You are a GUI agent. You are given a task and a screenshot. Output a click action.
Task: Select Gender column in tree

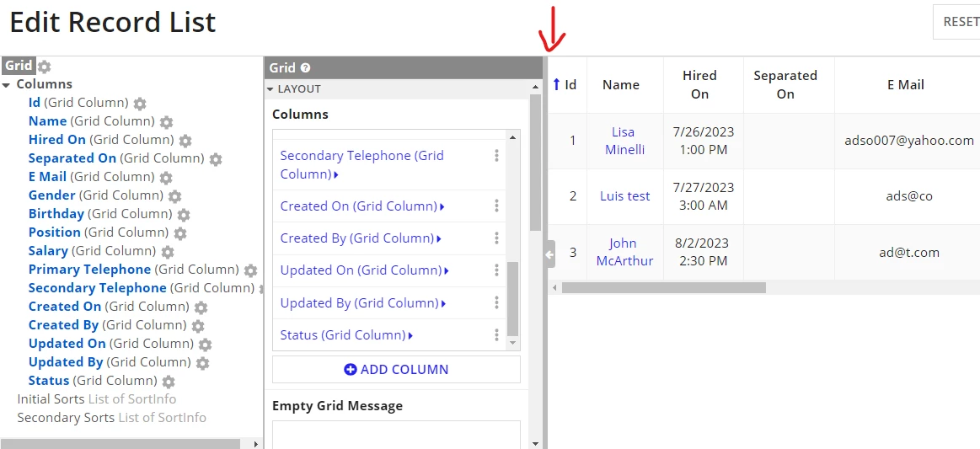(x=52, y=195)
